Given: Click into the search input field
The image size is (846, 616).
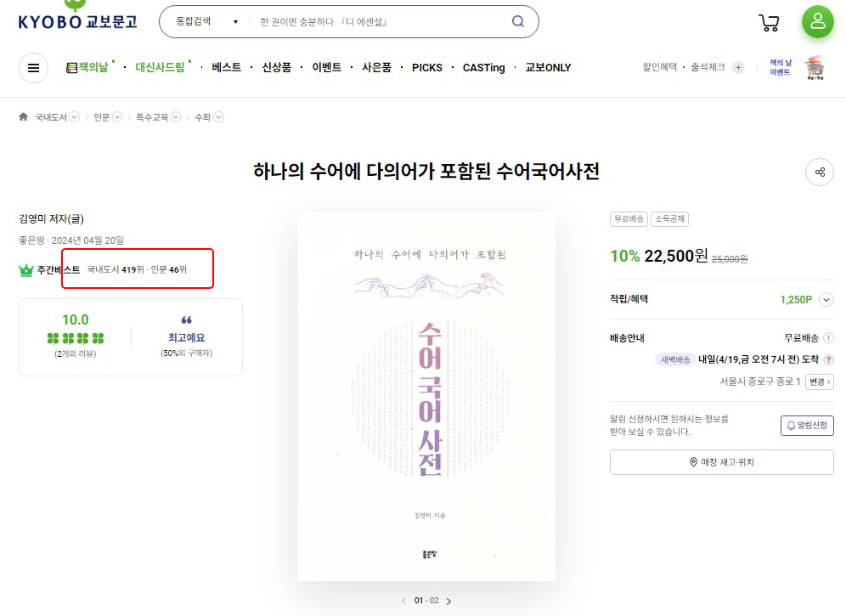Looking at the screenshot, I should click(x=378, y=22).
